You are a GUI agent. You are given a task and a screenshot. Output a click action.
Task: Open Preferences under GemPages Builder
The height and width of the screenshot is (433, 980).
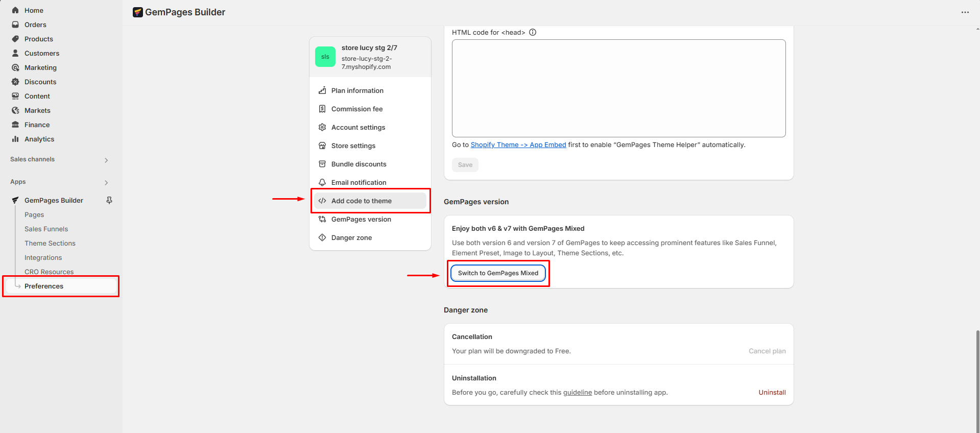pyautogui.click(x=44, y=286)
